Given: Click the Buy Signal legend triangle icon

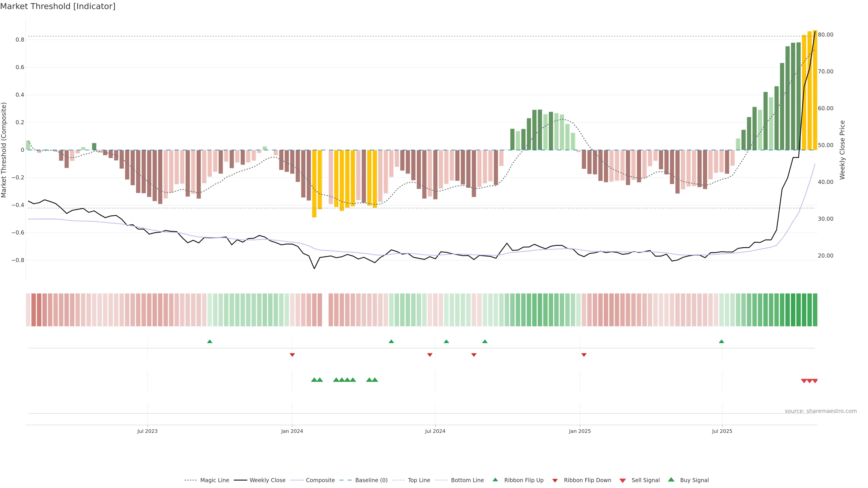Looking at the screenshot, I should point(671,480).
